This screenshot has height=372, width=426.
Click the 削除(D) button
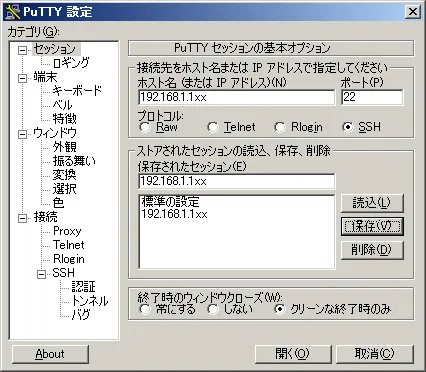372,250
